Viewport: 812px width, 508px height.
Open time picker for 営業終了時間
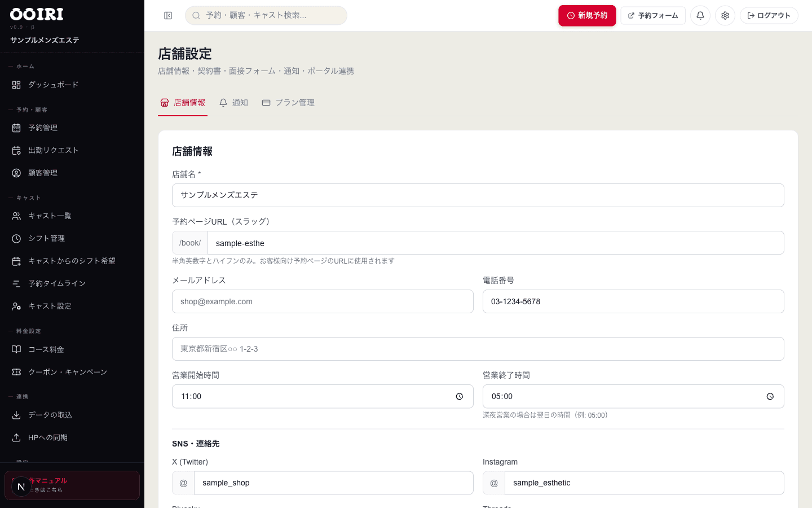point(770,396)
